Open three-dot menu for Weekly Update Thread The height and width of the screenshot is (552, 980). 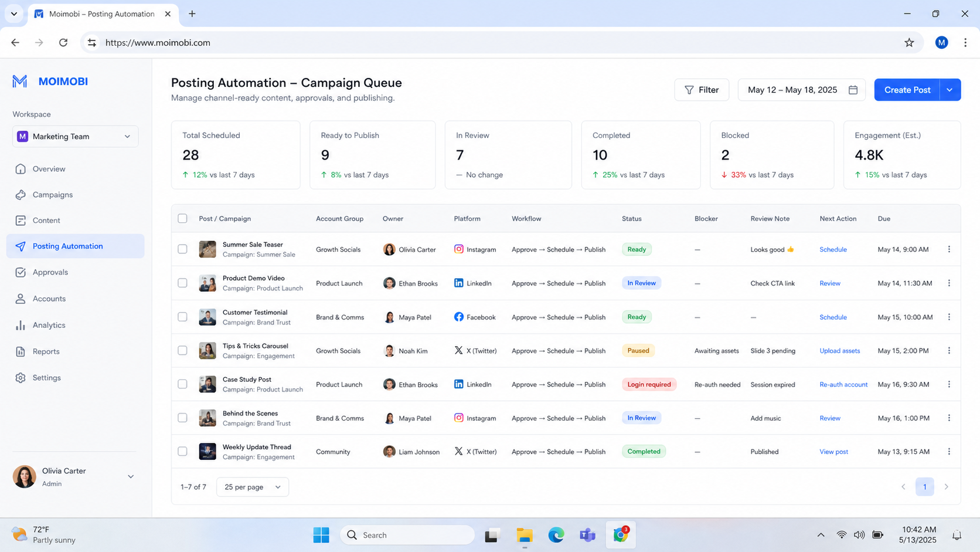(949, 452)
